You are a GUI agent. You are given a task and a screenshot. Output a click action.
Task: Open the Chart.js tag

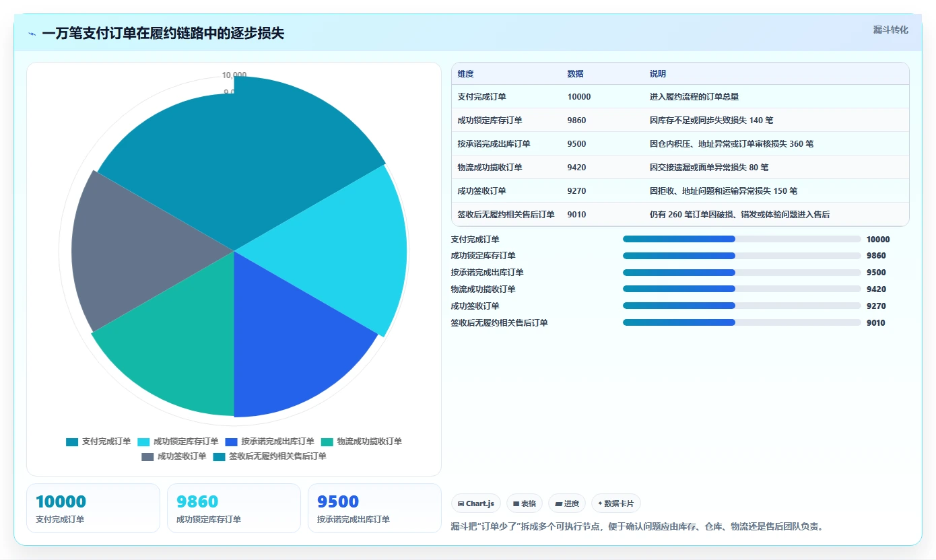(x=475, y=503)
